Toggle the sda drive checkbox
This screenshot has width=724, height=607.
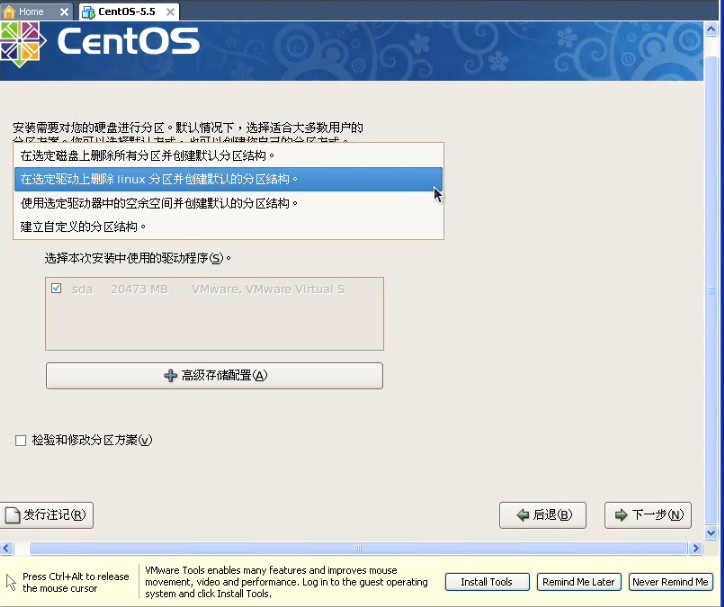coord(56,288)
